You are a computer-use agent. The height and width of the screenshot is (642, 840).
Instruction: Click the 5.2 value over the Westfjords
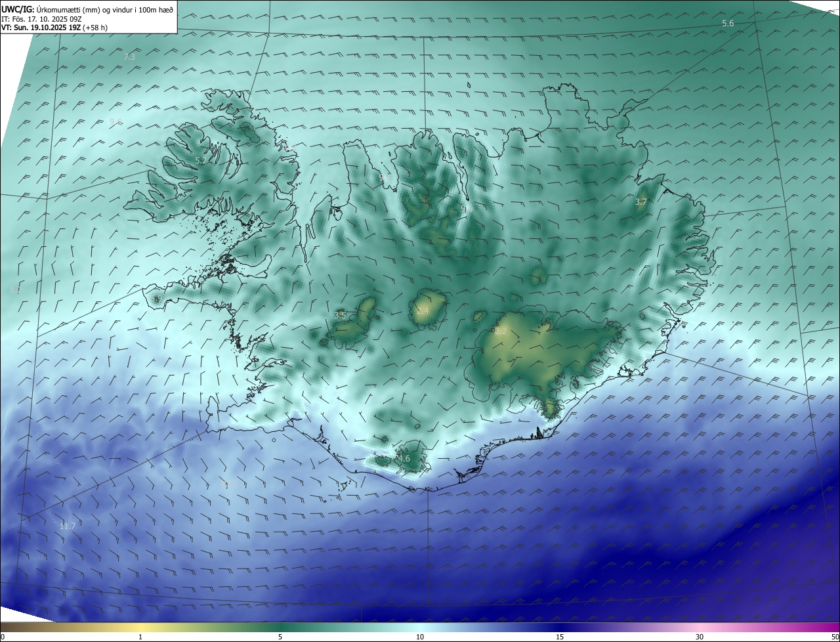pos(201,160)
